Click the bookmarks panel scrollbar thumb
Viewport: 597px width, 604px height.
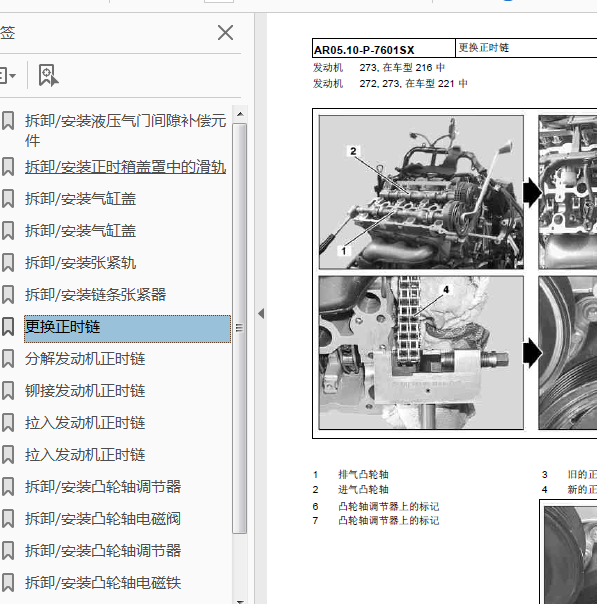tap(240, 328)
